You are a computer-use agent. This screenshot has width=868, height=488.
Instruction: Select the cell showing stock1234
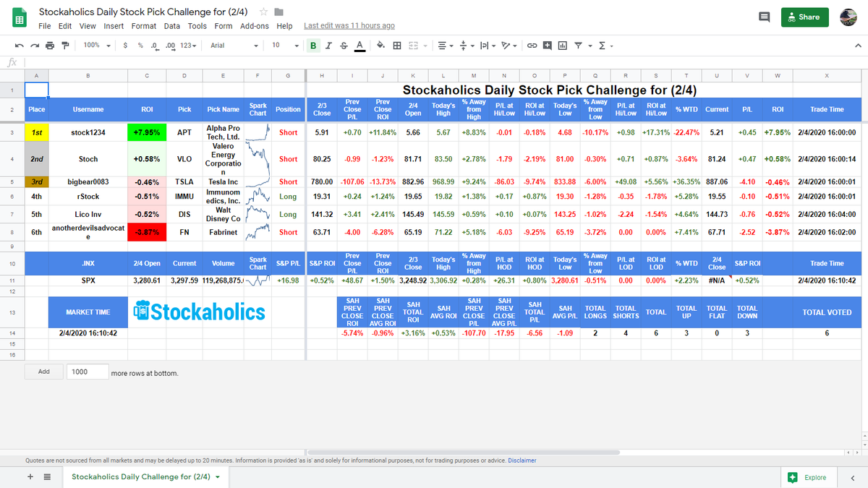tap(88, 133)
